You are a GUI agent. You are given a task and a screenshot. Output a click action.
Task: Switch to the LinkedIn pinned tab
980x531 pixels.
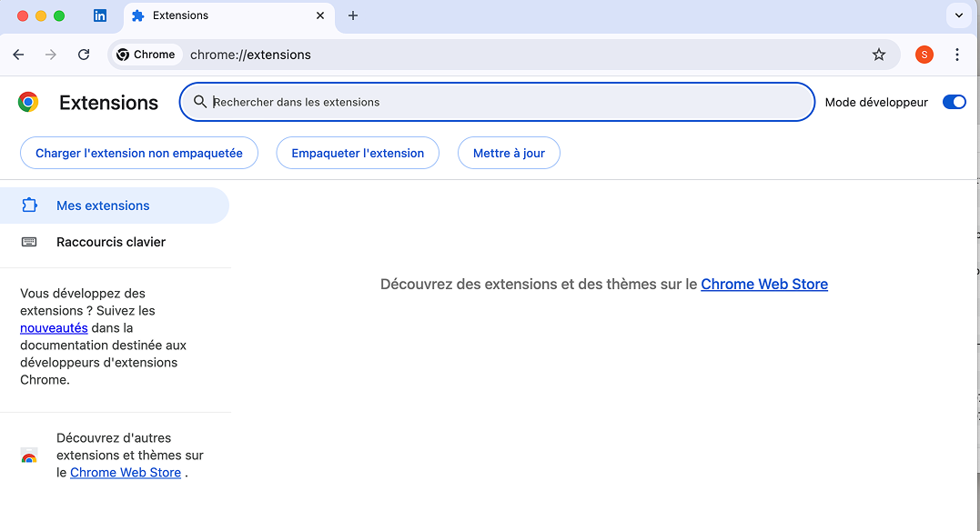[x=99, y=15]
